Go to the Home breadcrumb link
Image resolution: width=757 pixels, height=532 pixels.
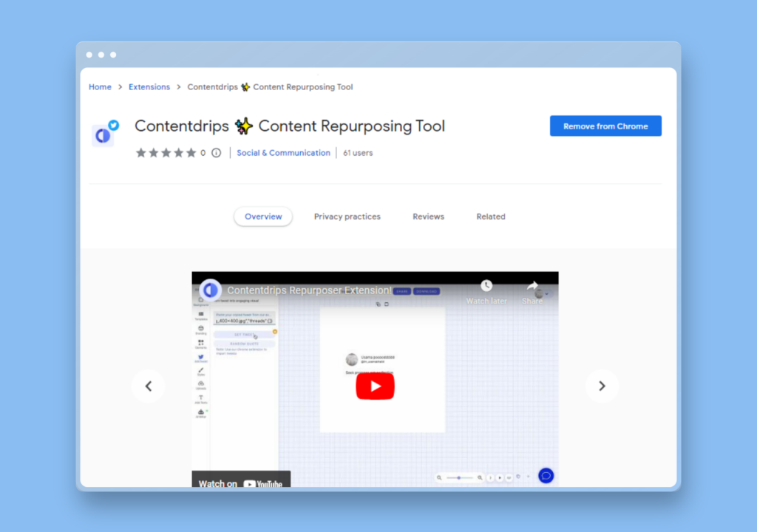pos(100,87)
